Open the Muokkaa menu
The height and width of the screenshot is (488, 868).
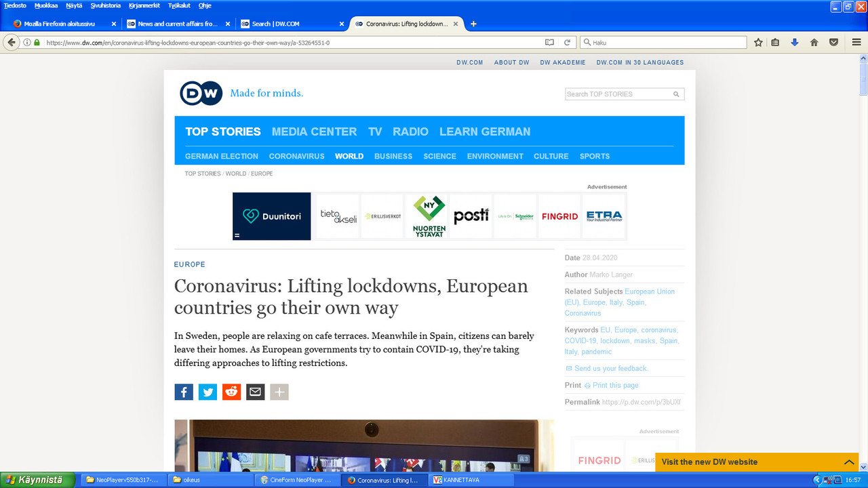coord(46,5)
